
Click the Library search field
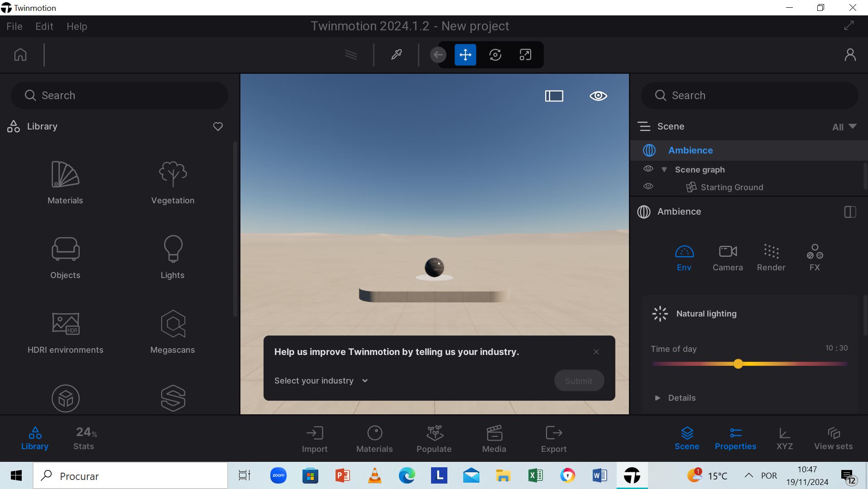[120, 96]
